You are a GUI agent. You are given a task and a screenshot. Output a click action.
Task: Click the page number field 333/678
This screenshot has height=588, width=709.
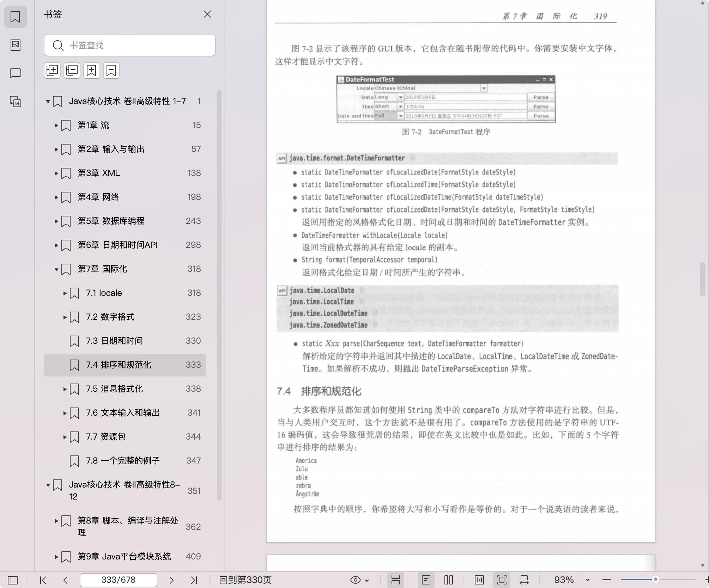pyautogui.click(x=119, y=580)
